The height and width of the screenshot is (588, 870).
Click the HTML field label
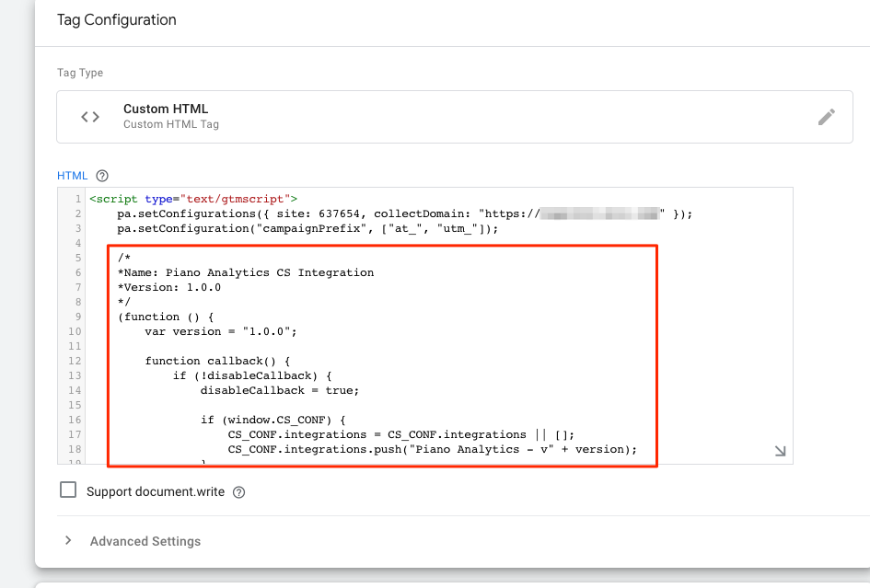(72, 176)
